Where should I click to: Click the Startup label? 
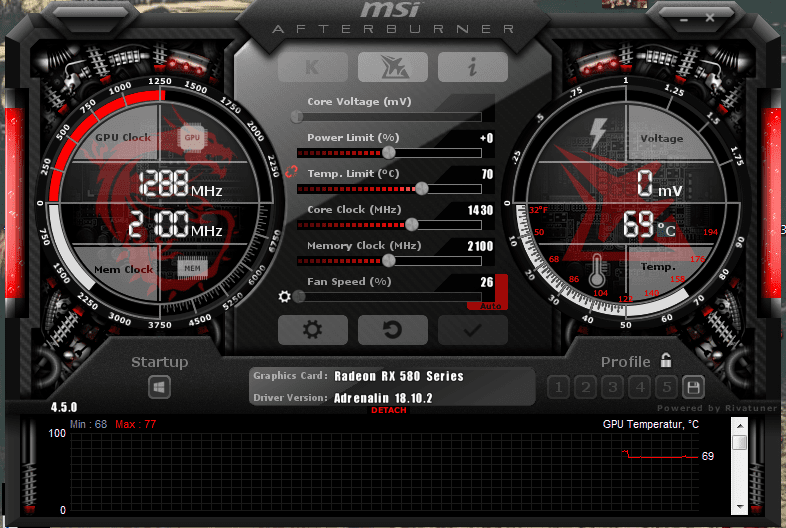159,362
